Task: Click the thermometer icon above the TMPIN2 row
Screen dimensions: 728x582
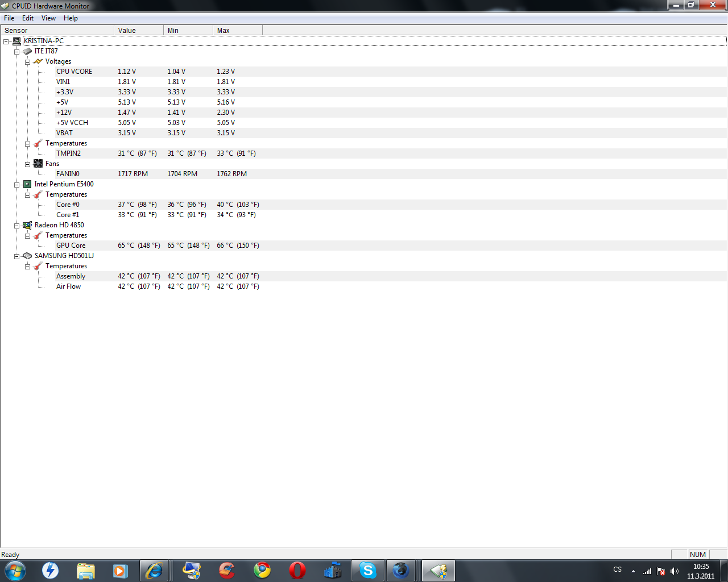Action: [x=38, y=143]
